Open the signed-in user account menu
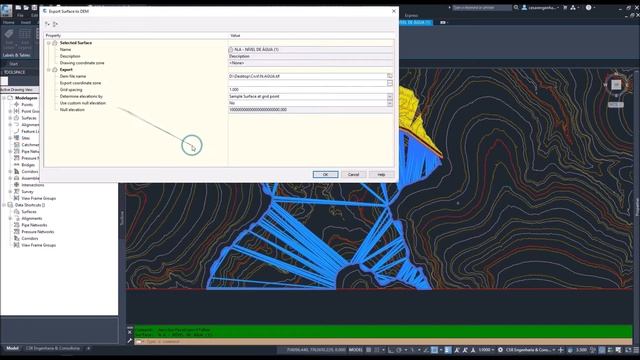 [540, 7]
